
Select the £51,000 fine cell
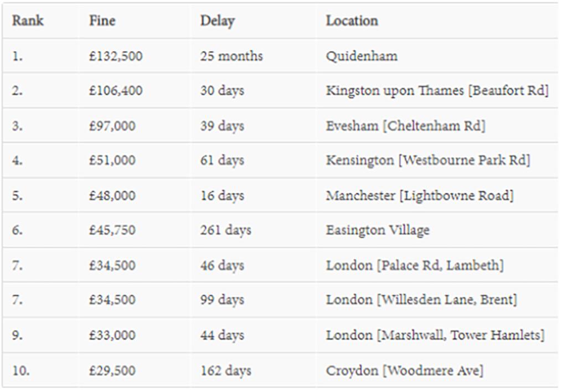pyautogui.click(x=112, y=160)
